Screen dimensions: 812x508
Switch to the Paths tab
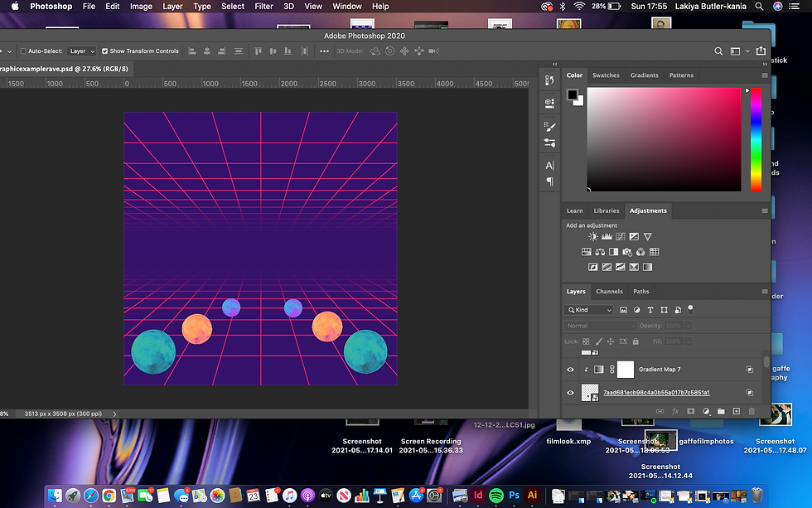[640, 292]
